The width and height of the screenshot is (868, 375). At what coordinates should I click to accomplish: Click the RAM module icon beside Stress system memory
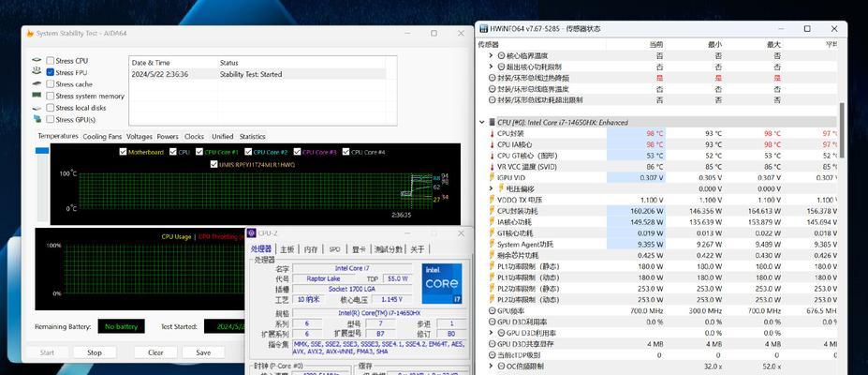coord(37,96)
